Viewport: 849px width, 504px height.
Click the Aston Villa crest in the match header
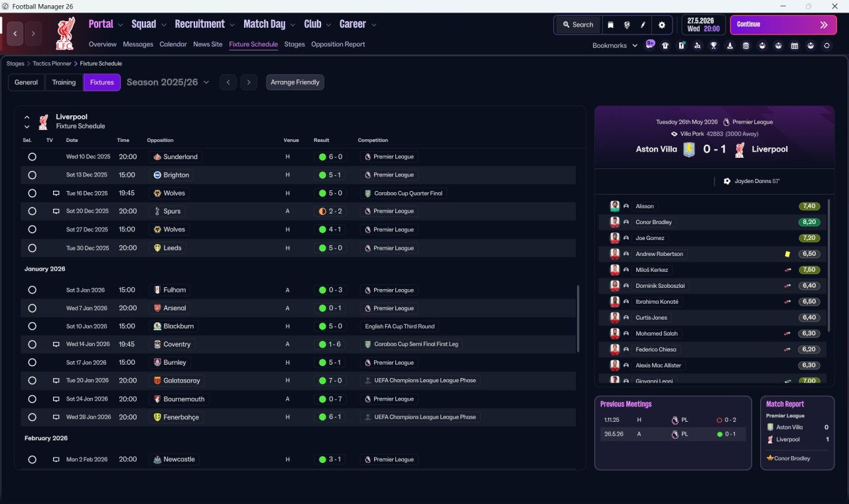[689, 149]
